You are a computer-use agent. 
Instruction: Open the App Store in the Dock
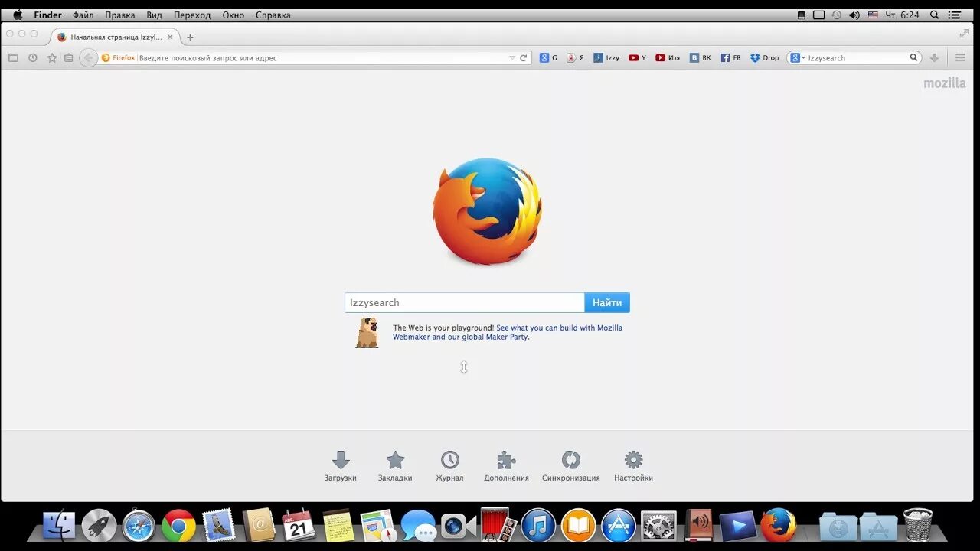pyautogui.click(x=619, y=526)
